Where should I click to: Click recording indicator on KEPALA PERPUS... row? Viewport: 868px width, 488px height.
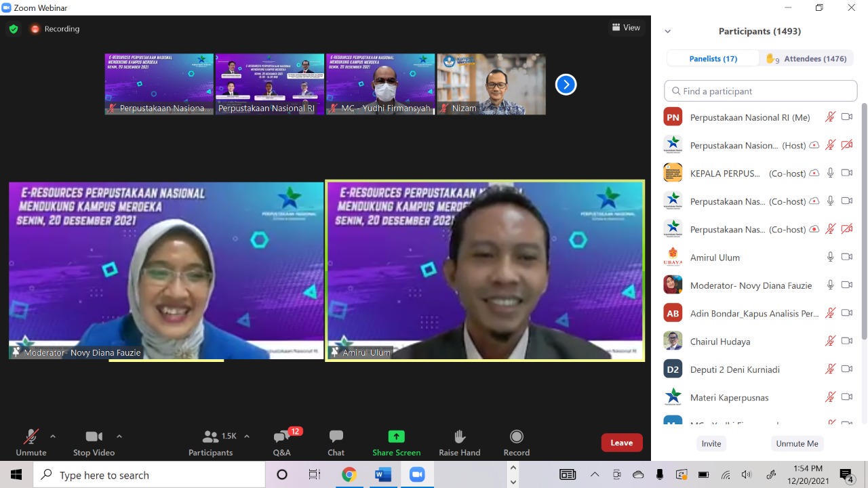point(814,173)
